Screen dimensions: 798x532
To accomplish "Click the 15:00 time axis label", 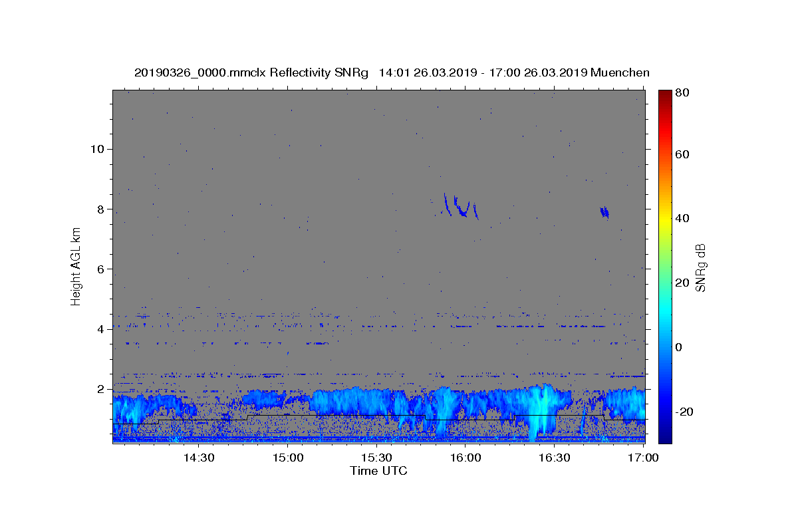I will click(x=288, y=458).
